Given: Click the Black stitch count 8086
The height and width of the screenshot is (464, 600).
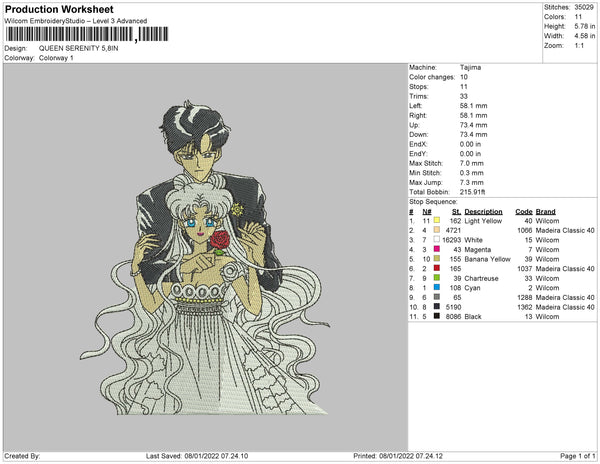Looking at the screenshot, I should [453, 316].
